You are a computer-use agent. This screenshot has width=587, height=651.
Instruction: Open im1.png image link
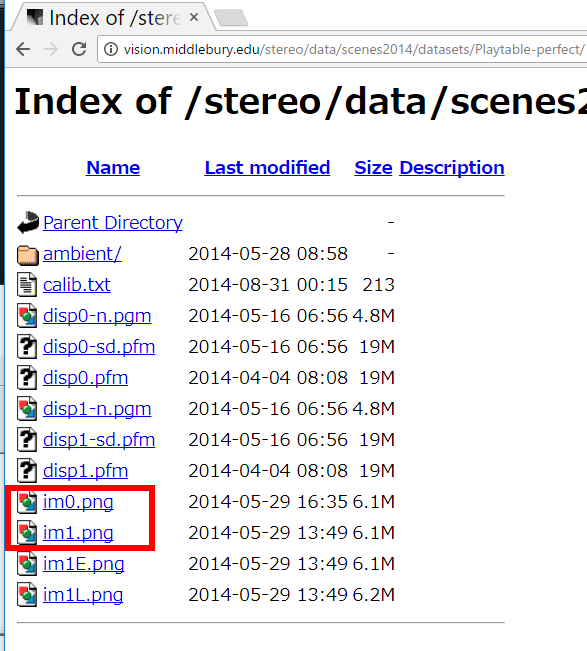pyautogui.click(x=78, y=533)
